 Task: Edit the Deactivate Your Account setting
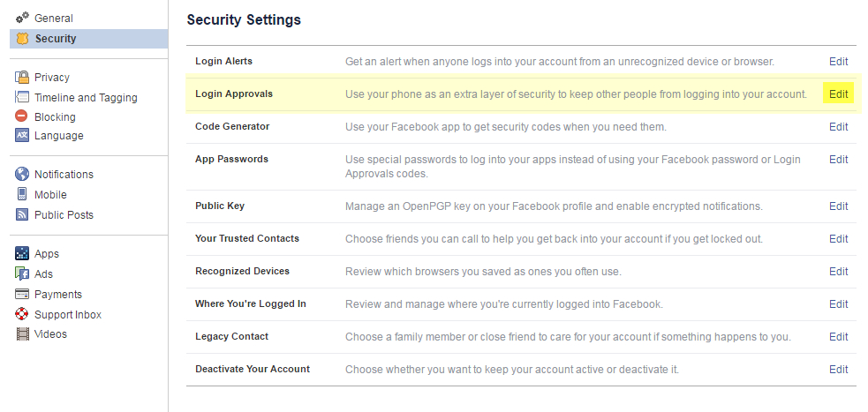[x=838, y=370]
